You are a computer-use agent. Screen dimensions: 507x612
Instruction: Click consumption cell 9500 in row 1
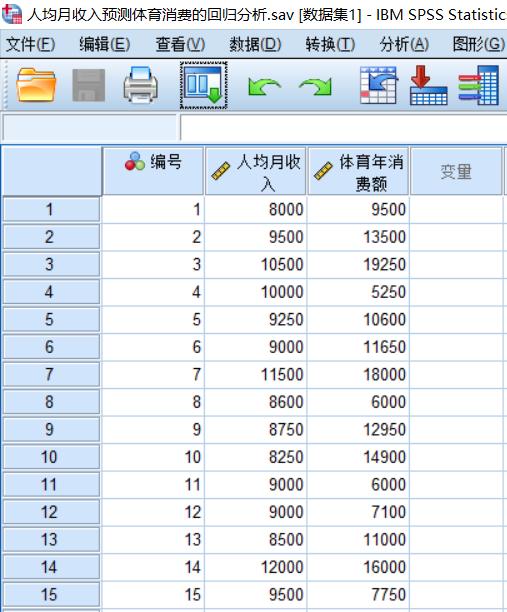point(358,210)
